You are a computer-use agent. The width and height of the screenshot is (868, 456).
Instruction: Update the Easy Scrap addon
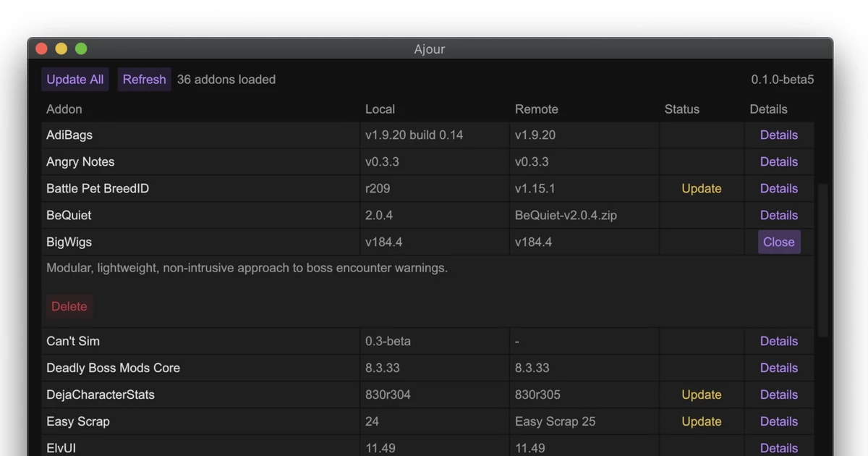701,421
